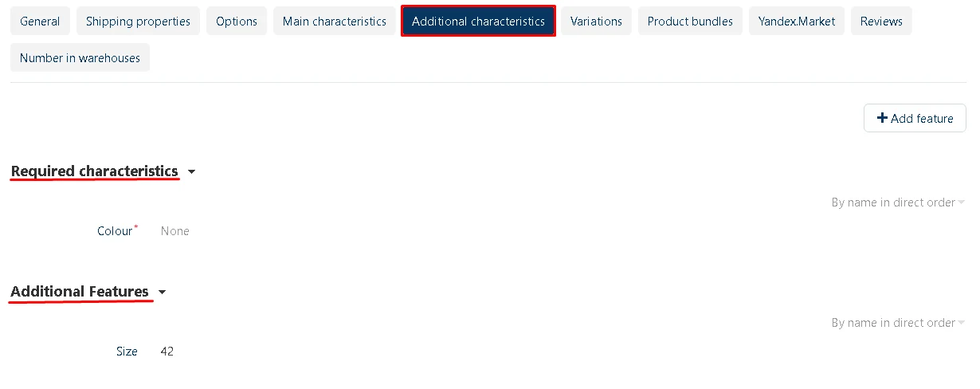Open the Additional Features sort order dropdown
980x389 pixels.
point(897,323)
